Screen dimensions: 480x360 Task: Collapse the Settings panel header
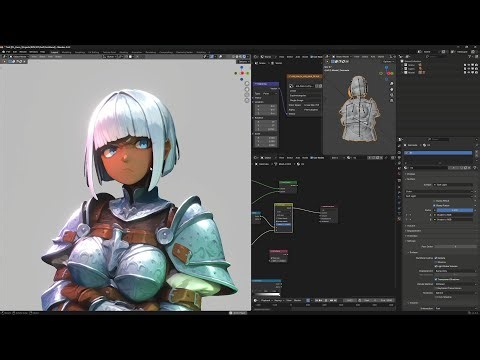coord(411,241)
